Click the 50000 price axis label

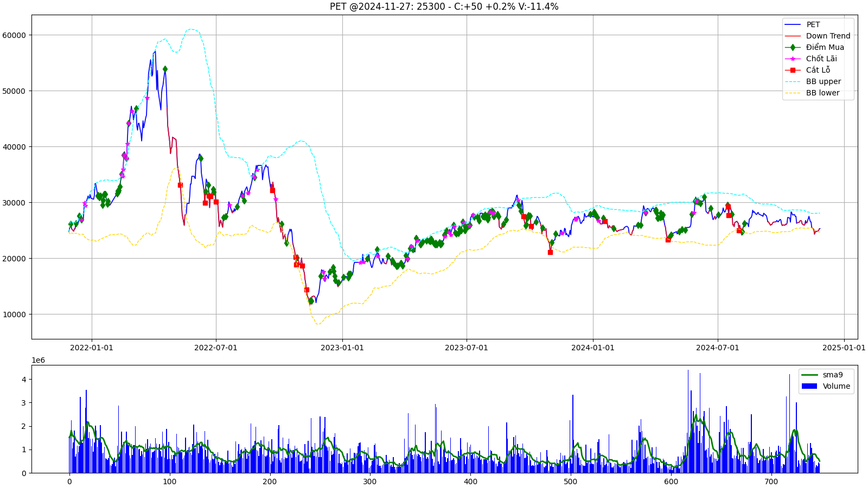click(x=14, y=91)
